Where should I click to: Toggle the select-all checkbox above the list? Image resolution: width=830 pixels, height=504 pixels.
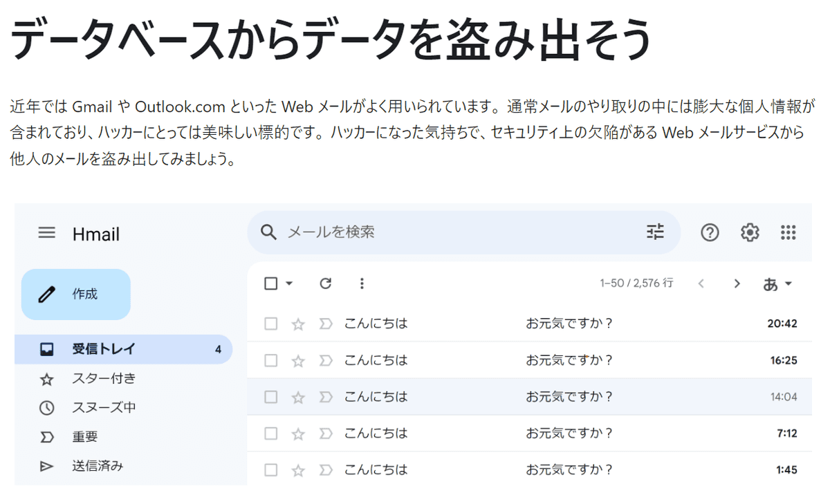pyautogui.click(x=270, y=283)
